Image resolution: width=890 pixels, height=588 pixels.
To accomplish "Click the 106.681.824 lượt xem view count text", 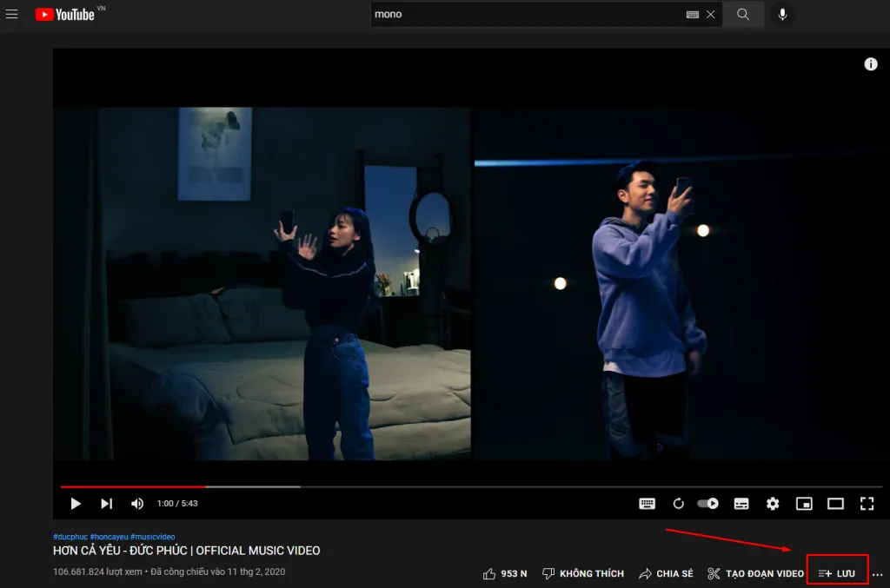I will point(97,571).
